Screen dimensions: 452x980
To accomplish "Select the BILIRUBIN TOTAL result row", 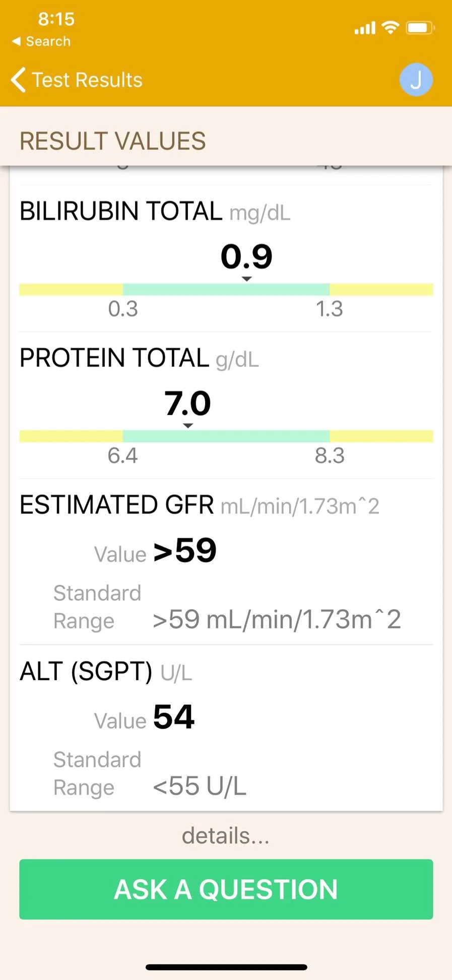I will (x=226, y=259).
